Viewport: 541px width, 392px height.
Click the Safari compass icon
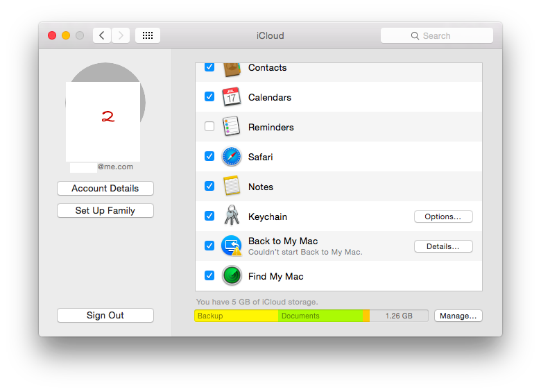click(231, 156)
